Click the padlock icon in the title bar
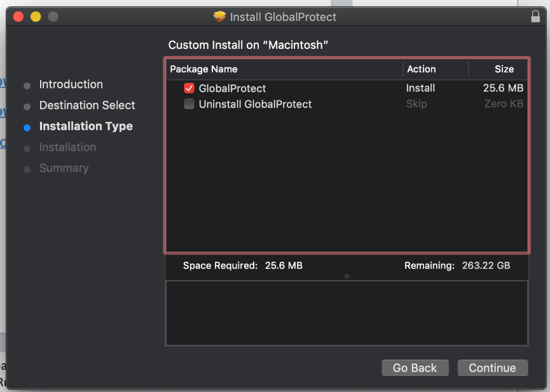The height and width of the screenshot is (392, 550). pos(535,16)
